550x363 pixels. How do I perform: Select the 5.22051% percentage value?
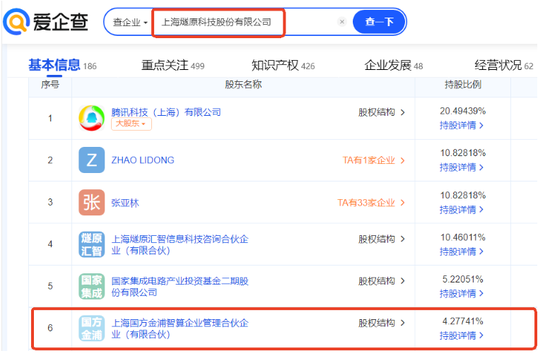(x=463, y=280)
